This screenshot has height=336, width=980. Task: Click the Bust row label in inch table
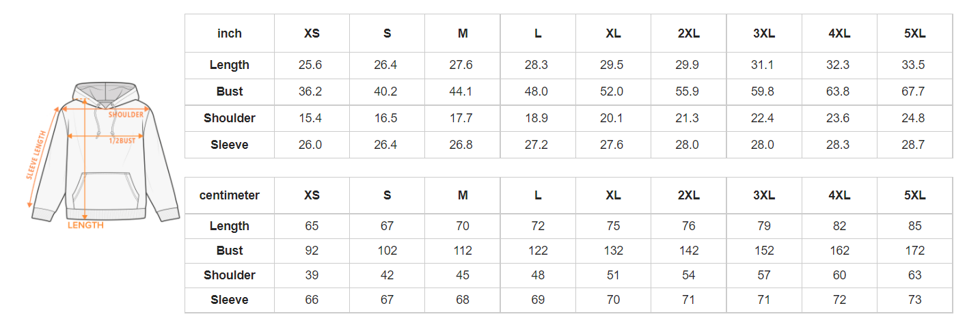[x=230, y=92]
